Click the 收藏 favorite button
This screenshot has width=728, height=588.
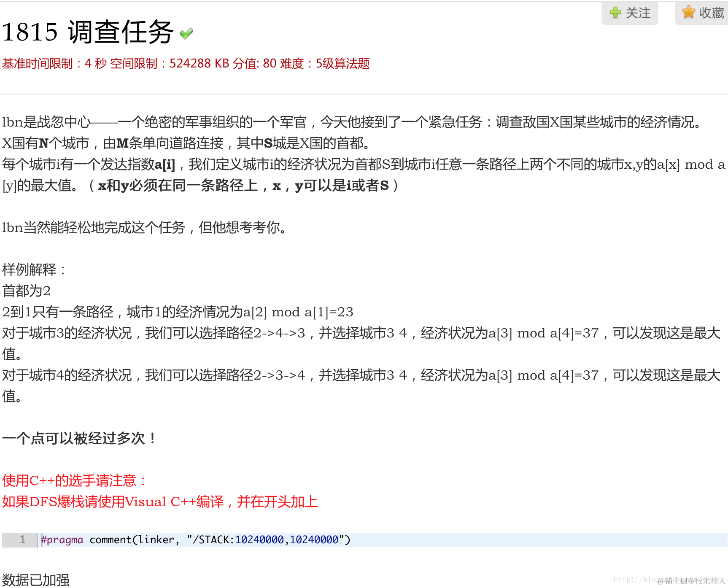click(702, 13)
